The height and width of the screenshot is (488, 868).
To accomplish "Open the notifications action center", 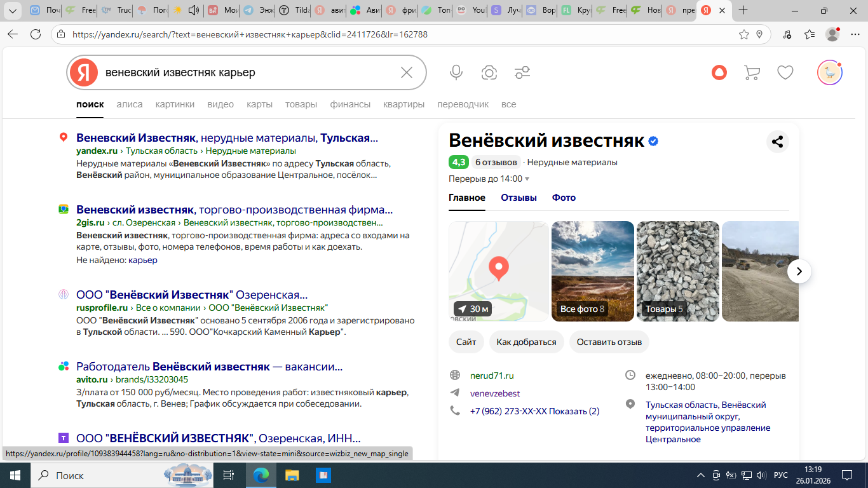I will pyautogui.click(x=847, y=475).
